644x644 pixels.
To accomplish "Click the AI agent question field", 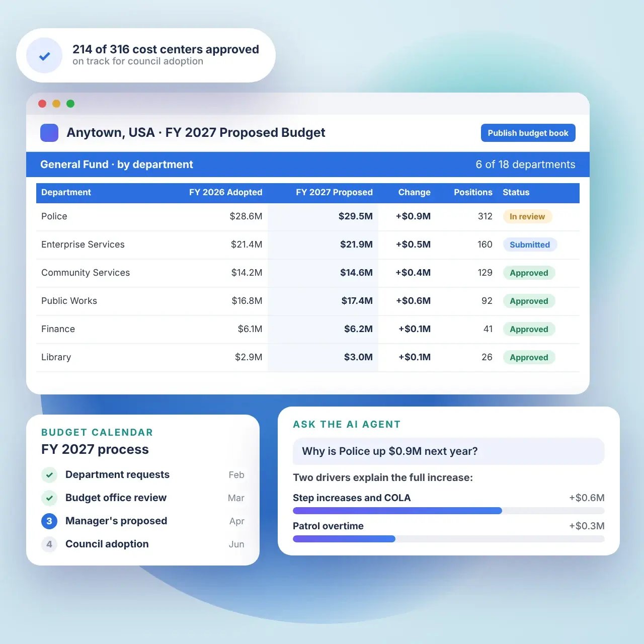I will [x=449, y=451].
